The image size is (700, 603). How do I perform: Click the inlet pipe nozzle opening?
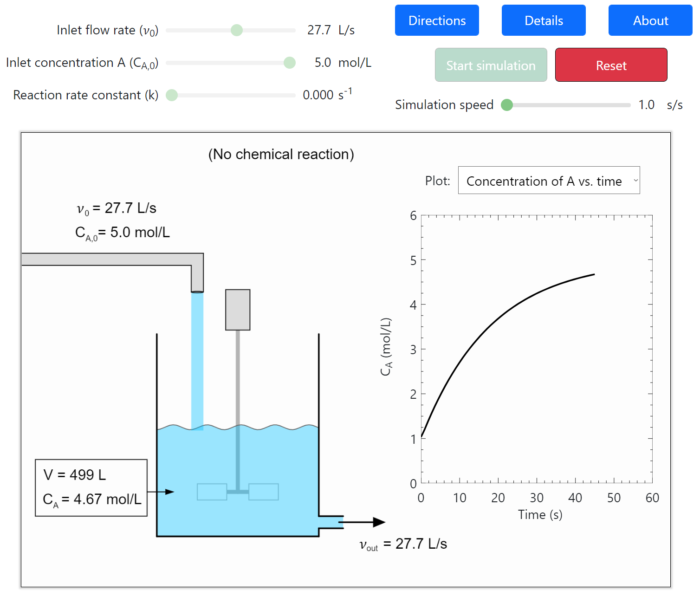coord(197,291)
